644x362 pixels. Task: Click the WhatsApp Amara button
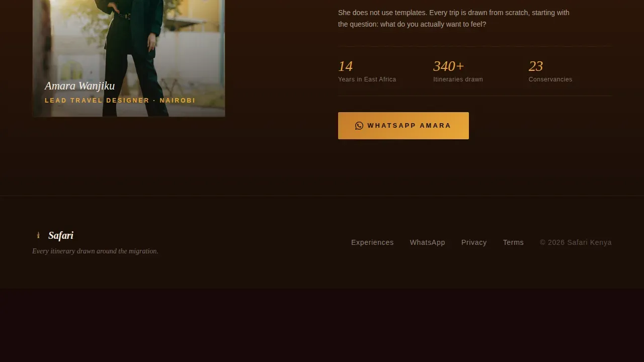404,126
